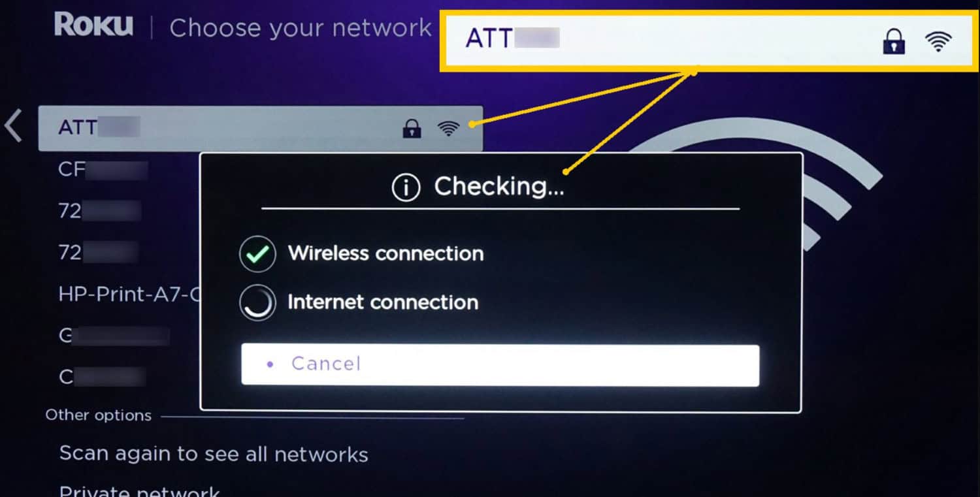Image resolution: width=980 pixels, height=497 pixels.
Task: Click the Wi-Fi signal icon in the ATT list row
Action: 448,128
